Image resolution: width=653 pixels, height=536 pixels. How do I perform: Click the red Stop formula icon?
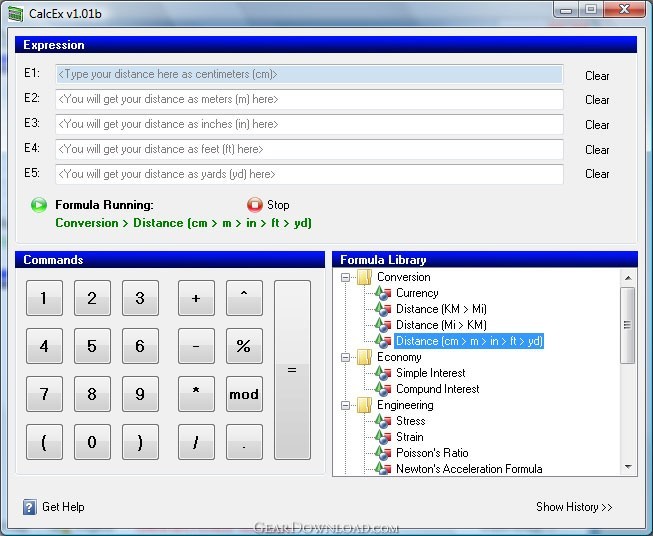[x=255, y=205]
